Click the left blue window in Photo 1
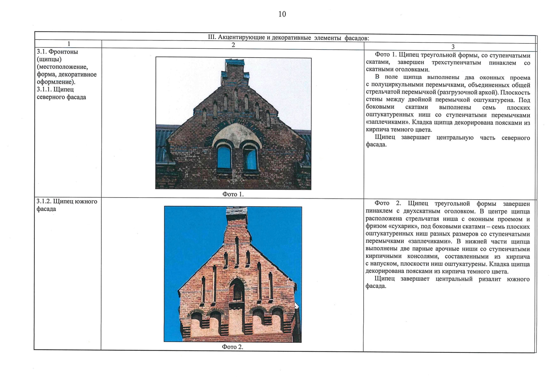Screen dimensions: 555x392 coord(224,157)
